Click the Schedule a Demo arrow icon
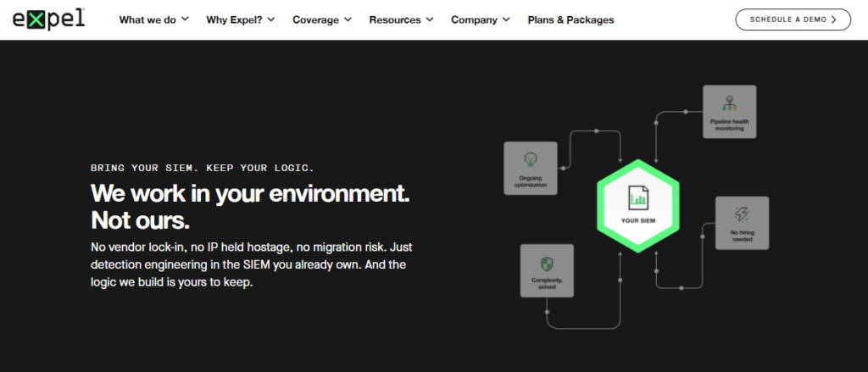Screen dimensions: 868x372 pos(834,19)
